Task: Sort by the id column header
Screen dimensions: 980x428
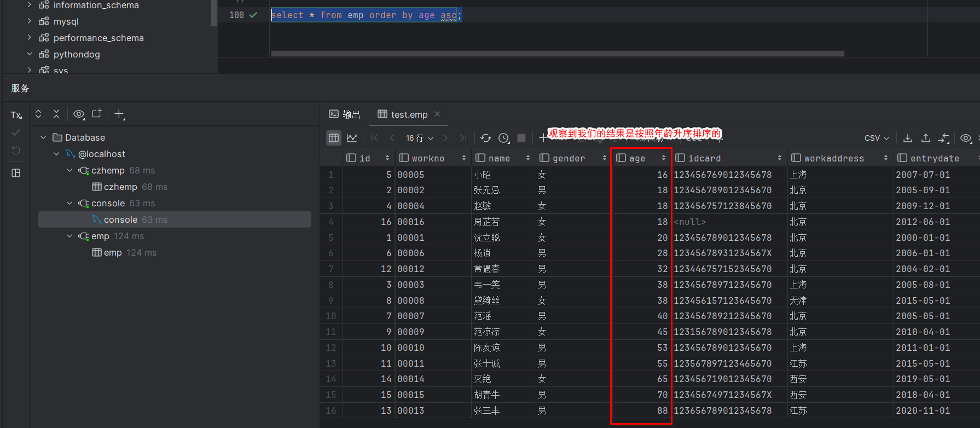Action: click(x=368, y=158)
